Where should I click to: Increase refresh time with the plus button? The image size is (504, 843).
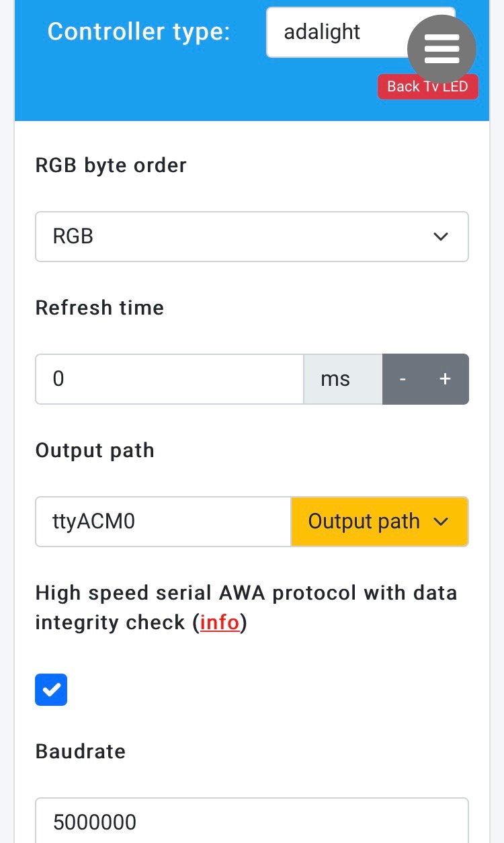coord(445,379)
